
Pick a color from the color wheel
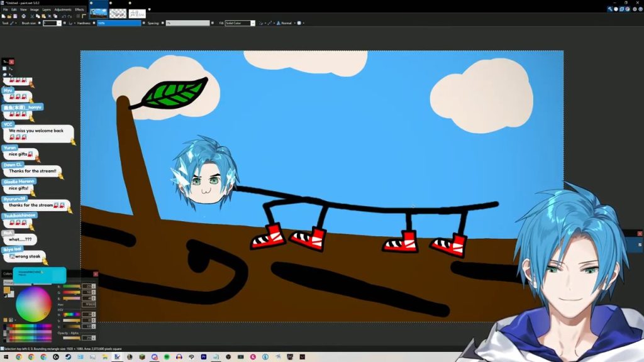pyautogui.click(x=34, y=304)
